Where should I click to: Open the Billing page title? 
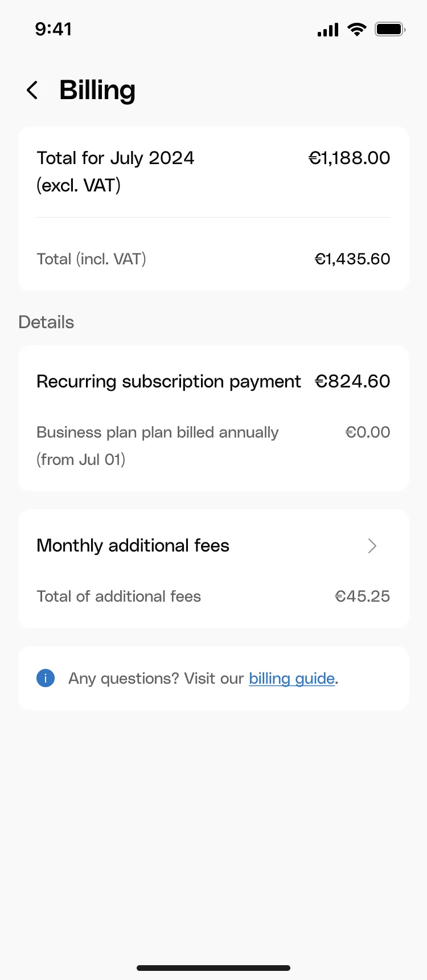(97, 90)
